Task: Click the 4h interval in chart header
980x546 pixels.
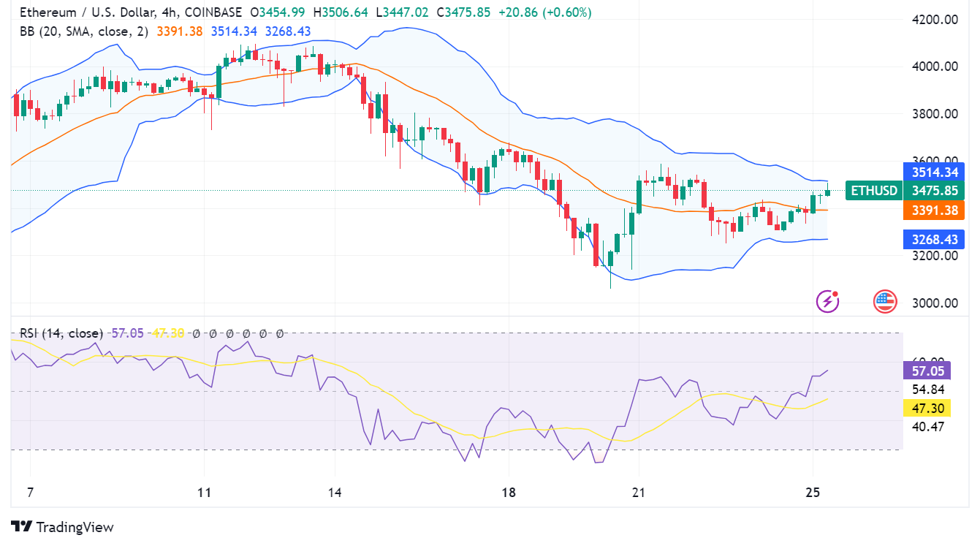Action: click(x=174, y=12)
